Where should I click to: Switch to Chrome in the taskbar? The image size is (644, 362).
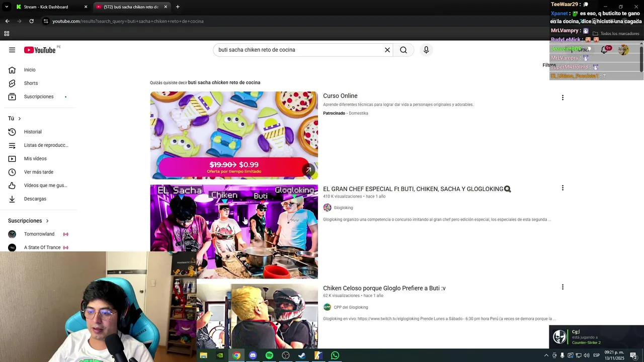[x=236, y=355]
